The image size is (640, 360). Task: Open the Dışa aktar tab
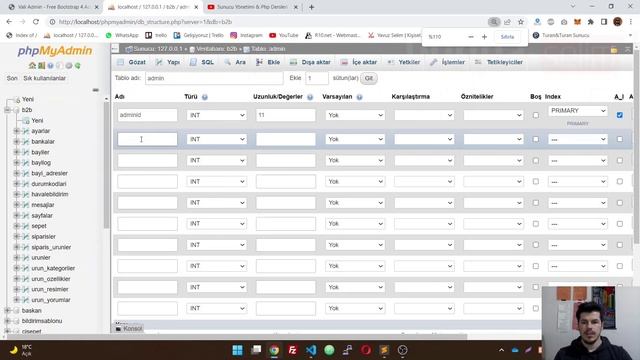click(310, 62)
